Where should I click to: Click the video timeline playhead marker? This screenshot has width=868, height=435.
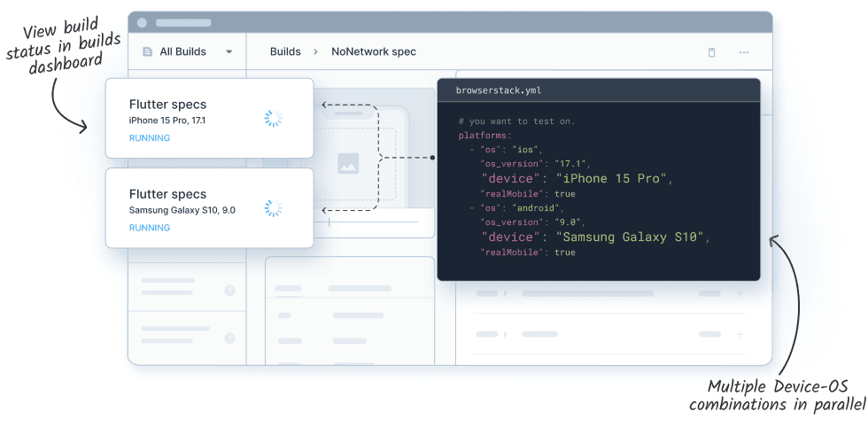coord(329,221)
